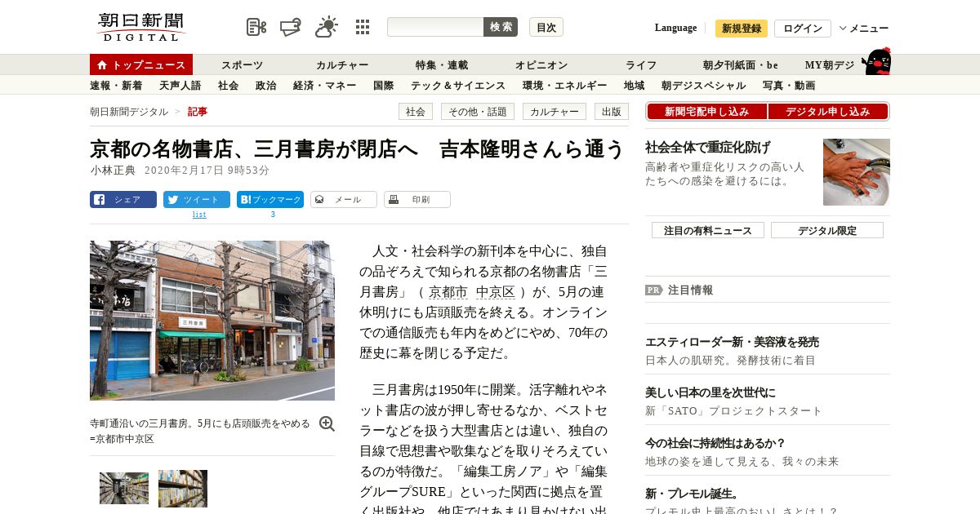Select 経済・マネー in sub navigation
The width and height of the screenshot is (980, 514).
[324, 86]
